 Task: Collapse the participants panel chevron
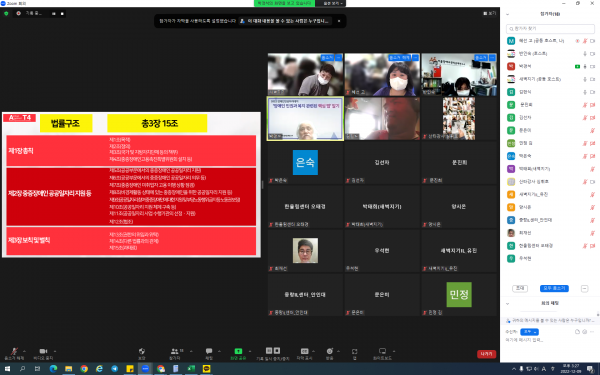507,14
